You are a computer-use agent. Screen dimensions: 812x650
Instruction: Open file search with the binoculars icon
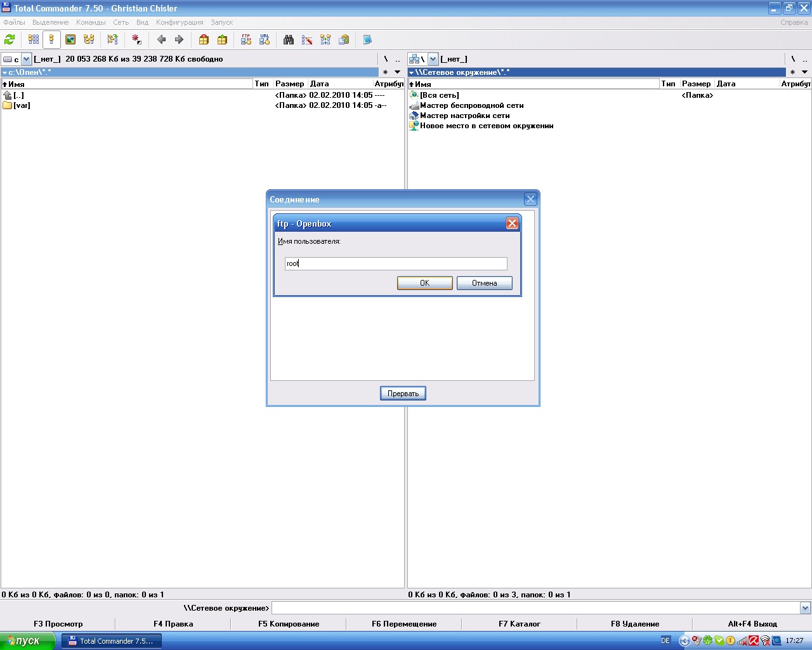click(x=289, y=39)
